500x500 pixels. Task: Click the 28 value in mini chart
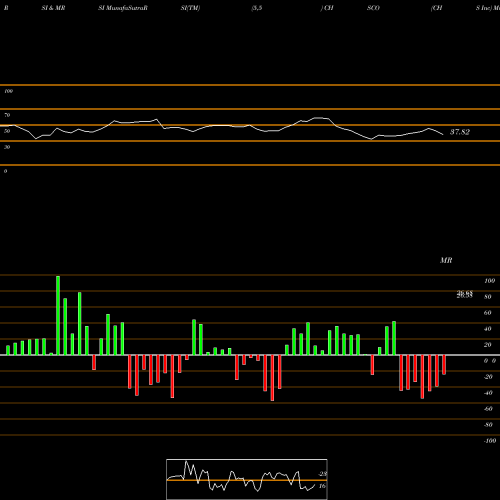click(x=323, y=474)
